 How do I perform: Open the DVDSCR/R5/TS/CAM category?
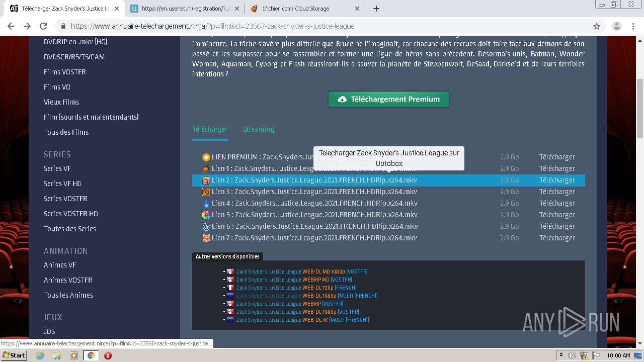pos(74,57)
